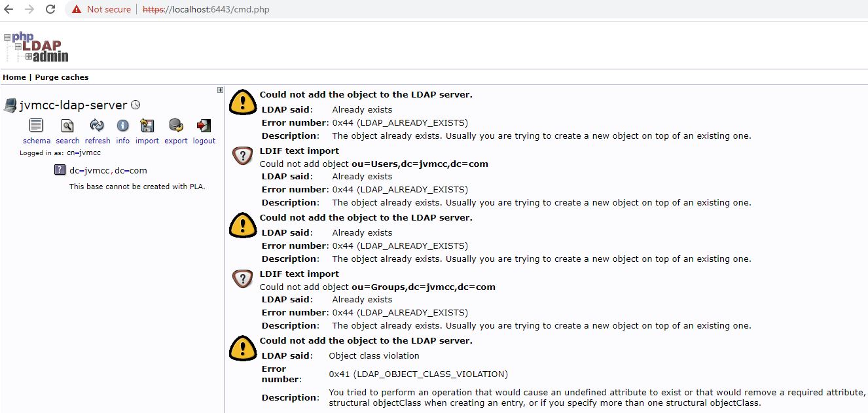This screenshot has width=868, height=413.
Task: Expand the tree panel with plus button
Action: click(x=220, y=90)
